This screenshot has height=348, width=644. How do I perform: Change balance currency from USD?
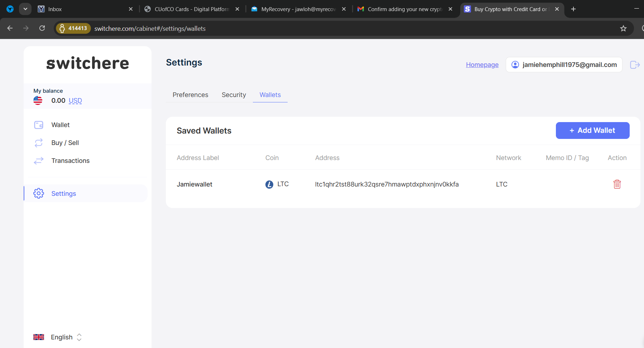coord(75,101)
